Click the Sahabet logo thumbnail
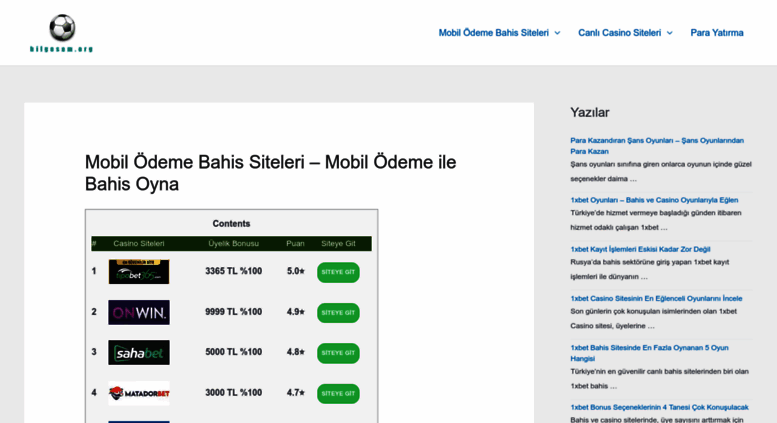Image resolution: width=777 pixels, height=423 pixels. [139, 352]
